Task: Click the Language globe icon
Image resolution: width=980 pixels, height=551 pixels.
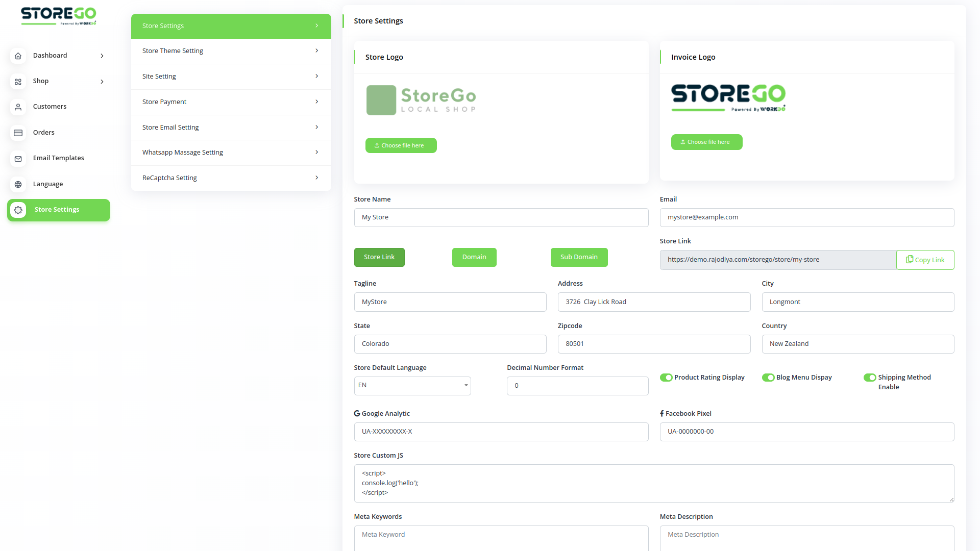Action: [x=18, y=185]
